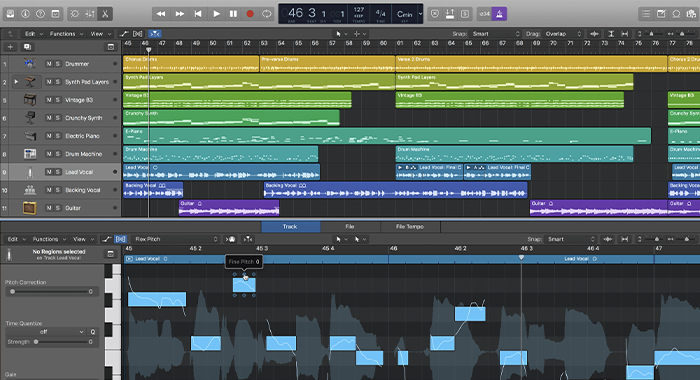700x380 pixels.
Task: Mute the Guitar track
Action: (49, 208)
